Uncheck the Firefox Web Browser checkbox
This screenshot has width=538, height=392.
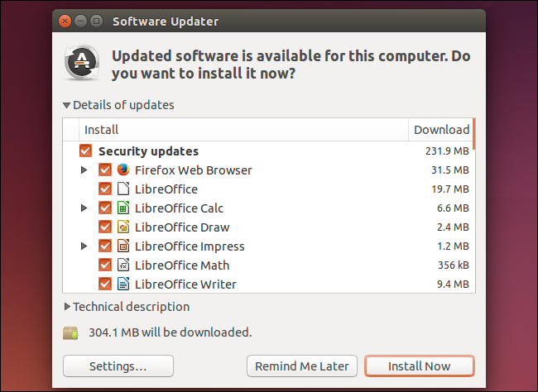coord(104,170)
